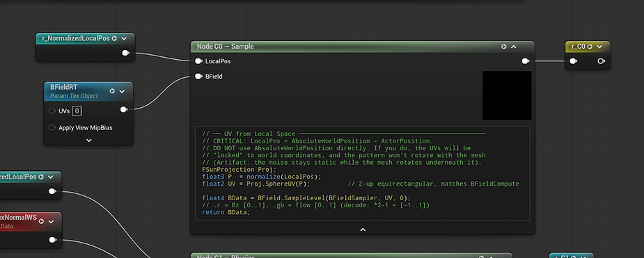644x258 pixels.
Task: Collapse Node C0 with bottom chevron arrow
Action: (363, 229)
